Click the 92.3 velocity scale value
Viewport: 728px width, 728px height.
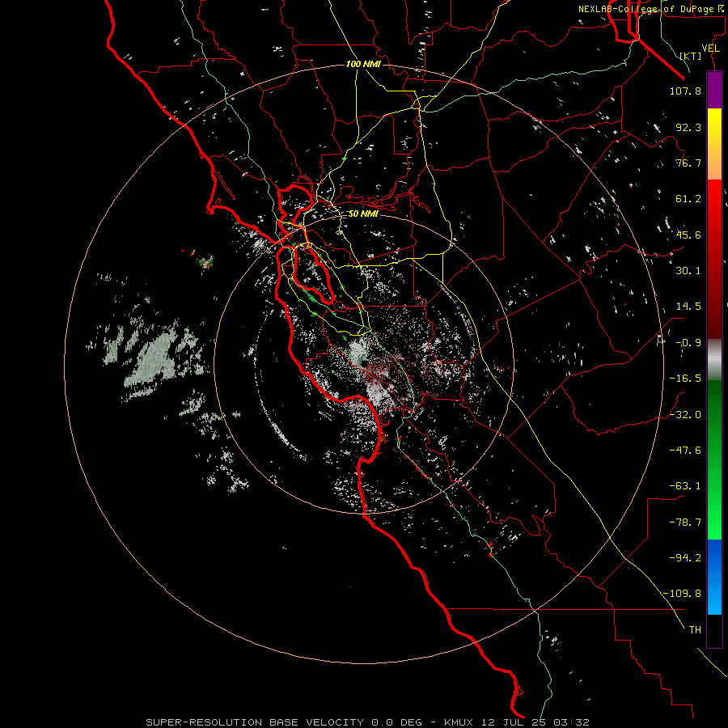(x=688, y=127)
